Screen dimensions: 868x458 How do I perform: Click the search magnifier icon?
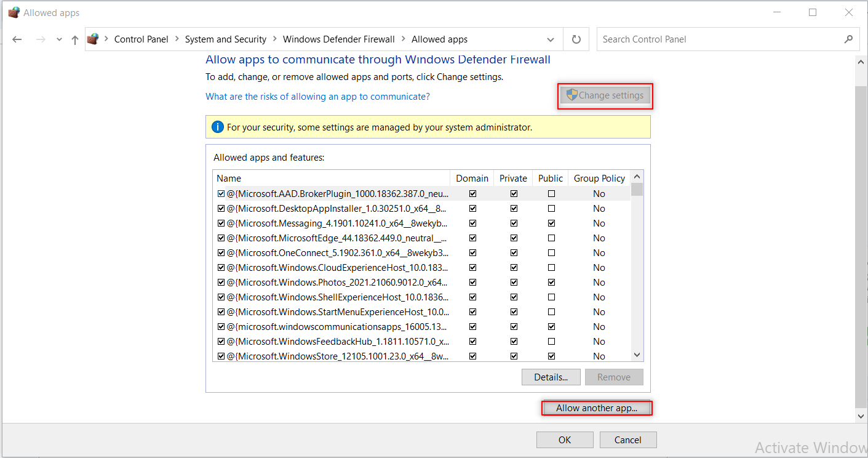[x=848, y=39]
